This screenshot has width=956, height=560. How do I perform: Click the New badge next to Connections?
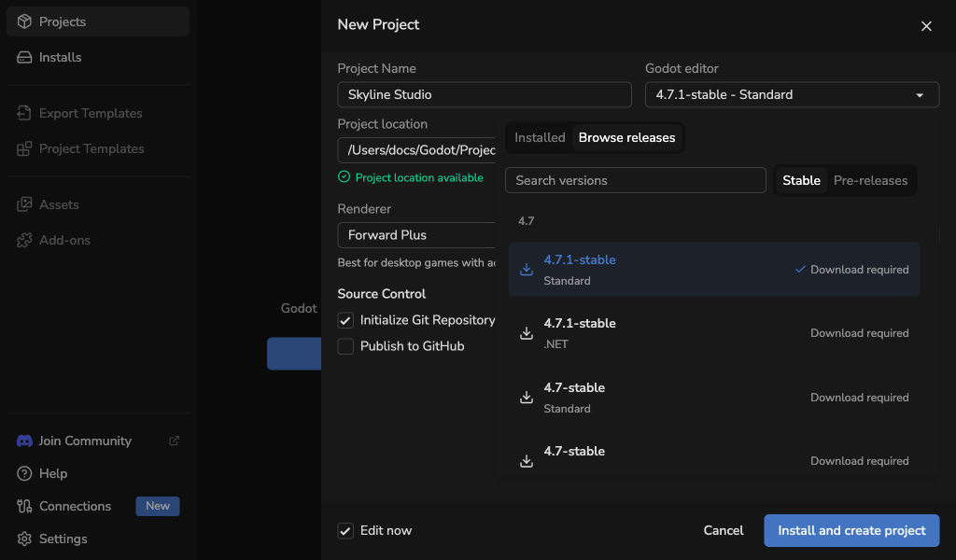pyautogui.click(x=157, y=506)
